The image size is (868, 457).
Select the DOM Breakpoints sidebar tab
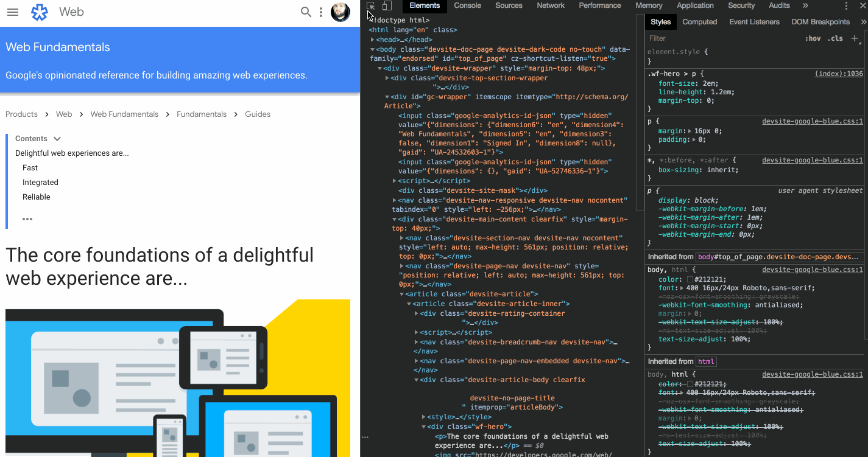click(x=820, y=22)
